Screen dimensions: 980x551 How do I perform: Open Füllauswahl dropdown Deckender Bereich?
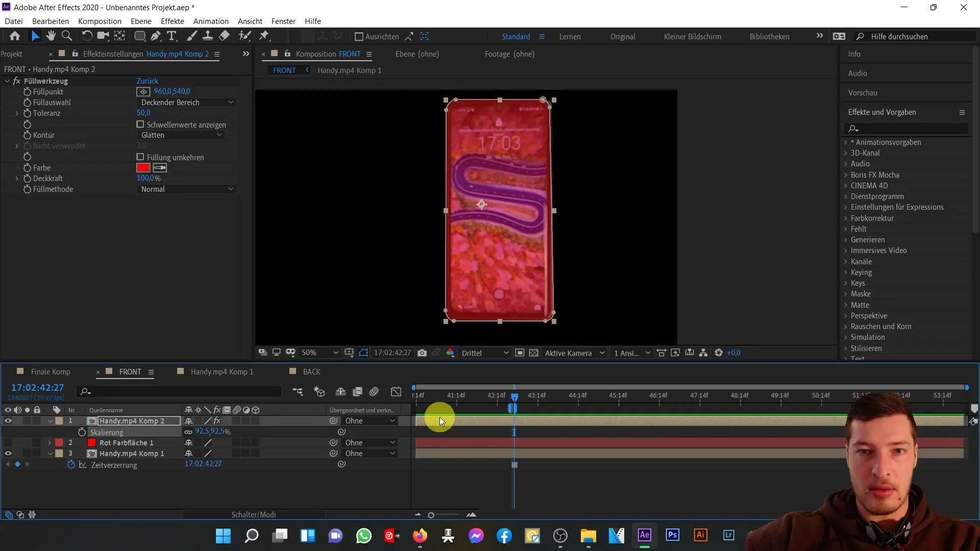(187, 103)
